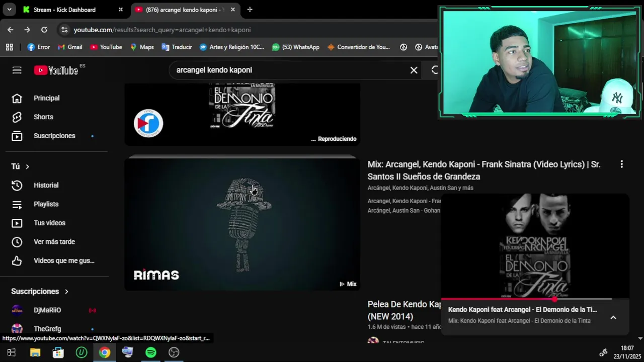Open the Traducir bookmark
This screenshot has width=644, height=362.
(x=177, y=47)
